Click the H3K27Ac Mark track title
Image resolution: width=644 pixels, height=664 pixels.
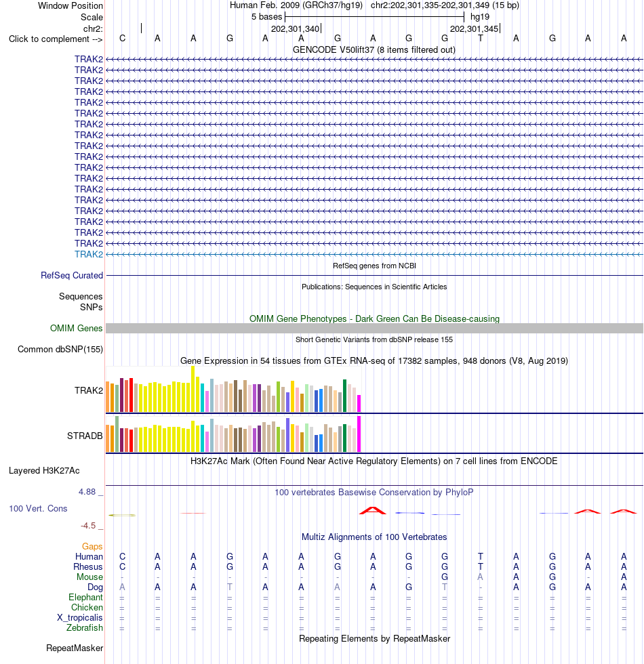click(x=374, y=461)
